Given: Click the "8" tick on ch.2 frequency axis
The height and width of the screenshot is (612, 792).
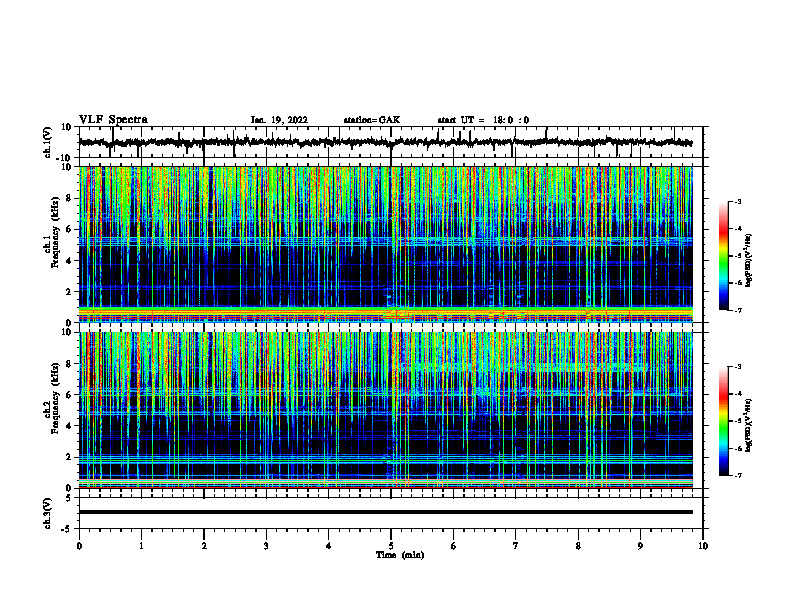Looking at the screenshot, I should click(70, 364).
